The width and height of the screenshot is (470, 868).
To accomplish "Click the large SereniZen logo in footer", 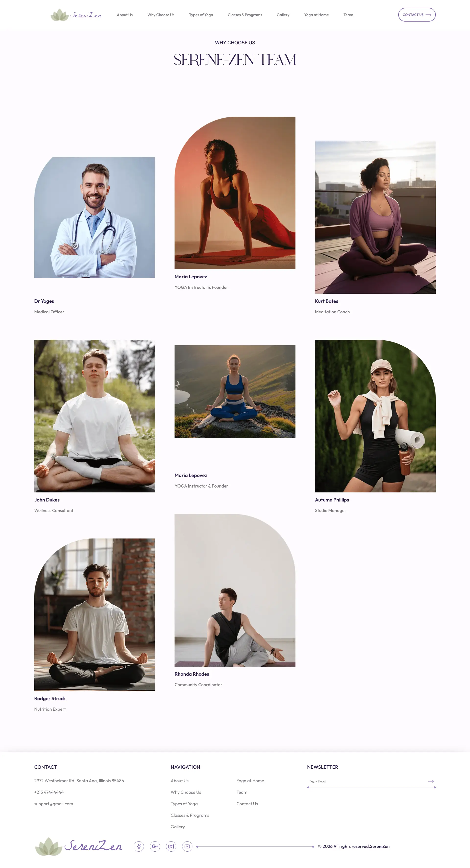I will (x=79, y=846).
